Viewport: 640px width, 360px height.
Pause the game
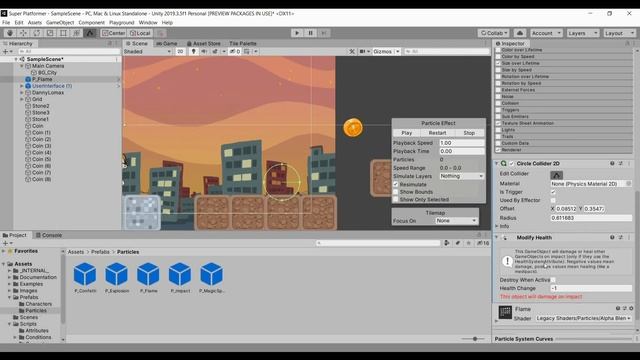310,33
